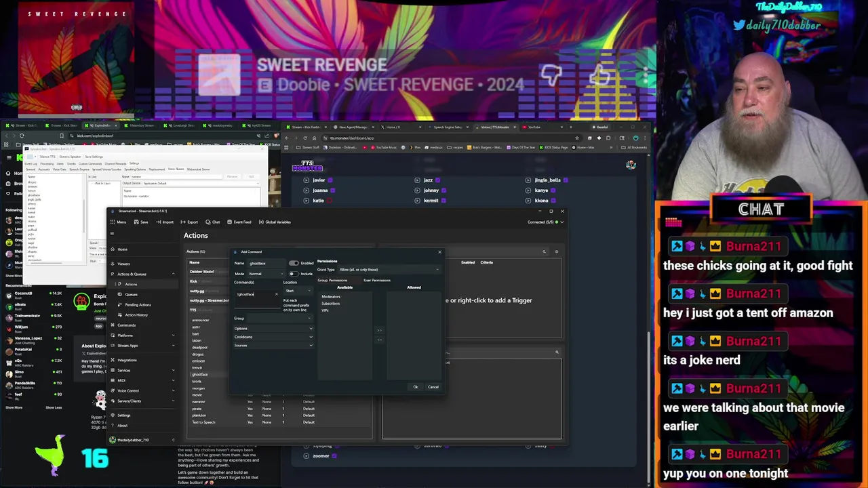868x488 pixels.
Task: Uncheck the johnny voice checkbox
Action: 443,190
